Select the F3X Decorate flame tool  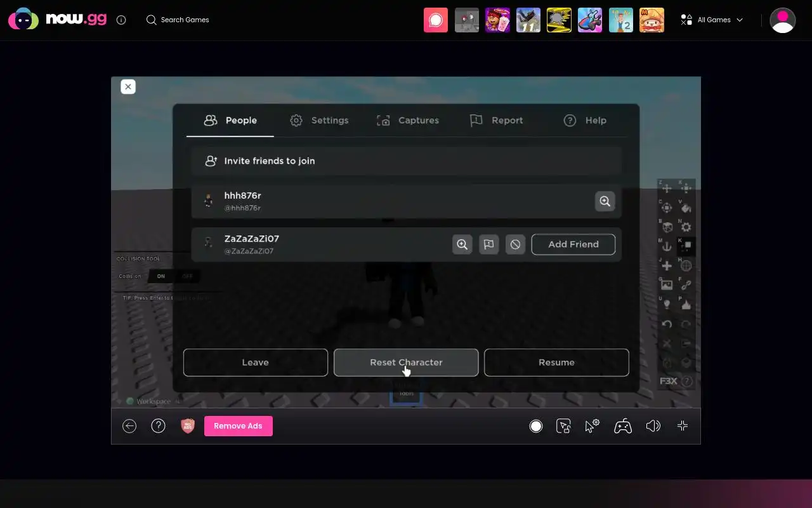(686, 304)
